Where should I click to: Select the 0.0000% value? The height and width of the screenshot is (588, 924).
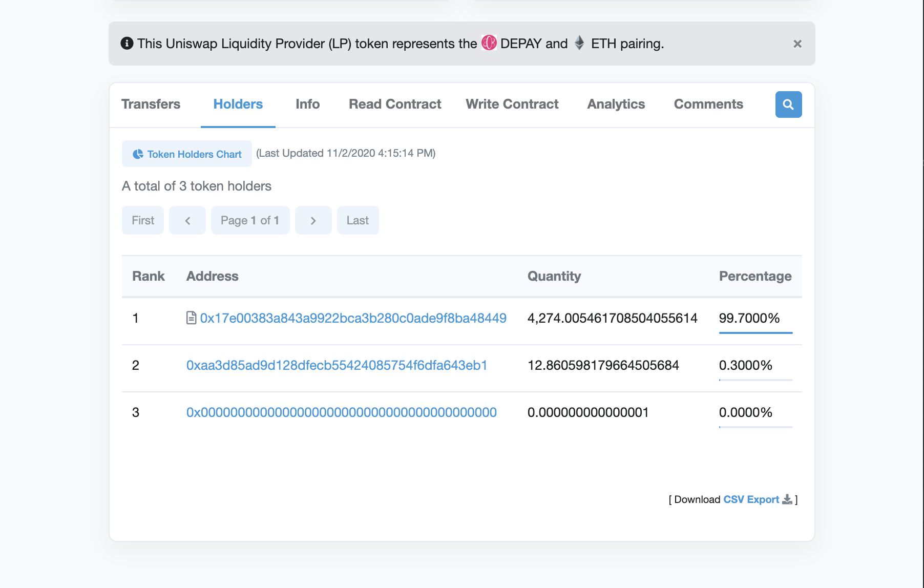(x=746, y=412)
